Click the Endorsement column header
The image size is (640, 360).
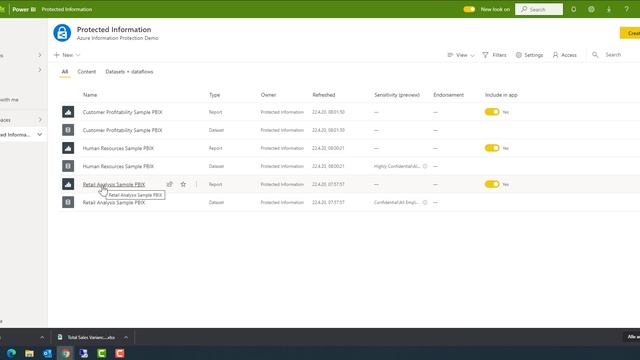click(x=449, y=95)
